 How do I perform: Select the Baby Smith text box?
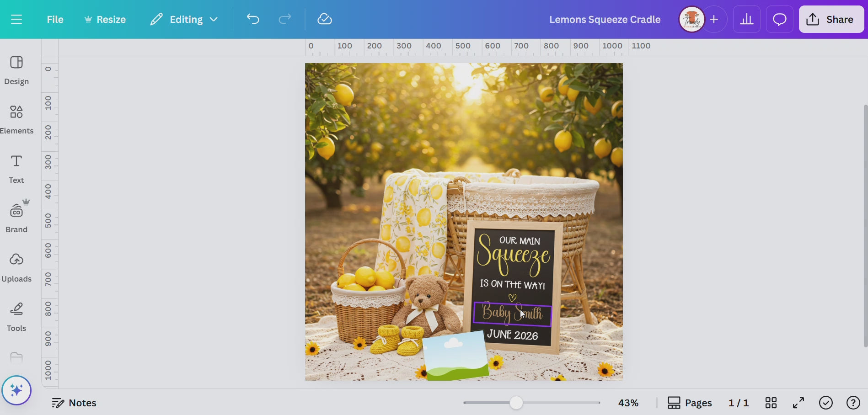point(512,314)
